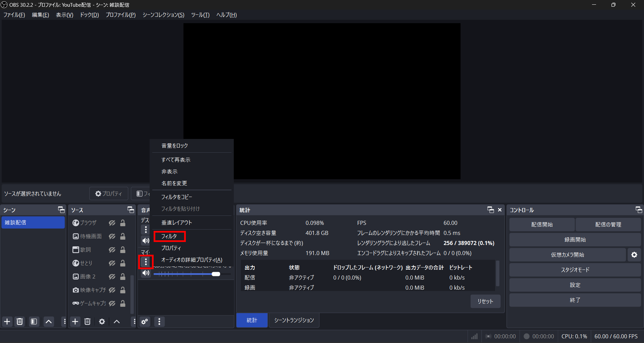
Task: Reset statistics with リセット button
Action: 485,301
